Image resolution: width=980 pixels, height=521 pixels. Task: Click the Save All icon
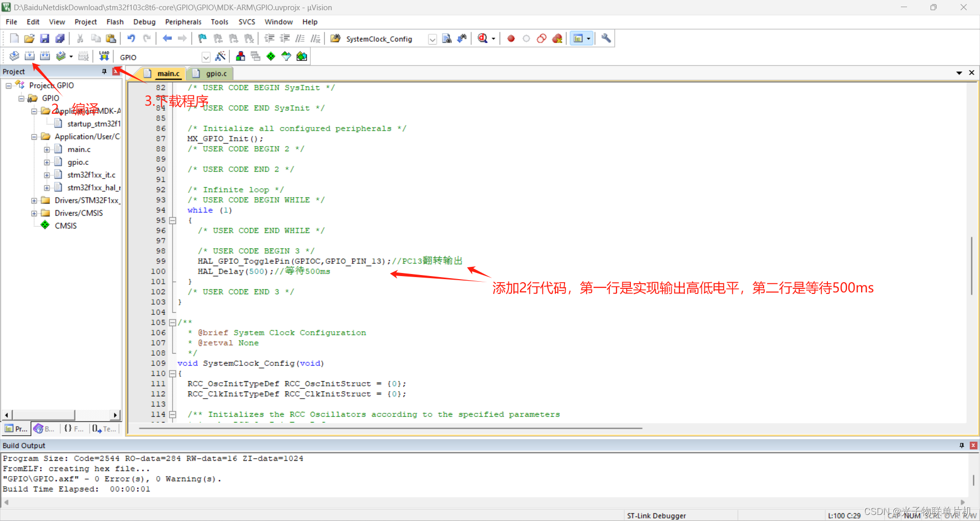point(60,39)
